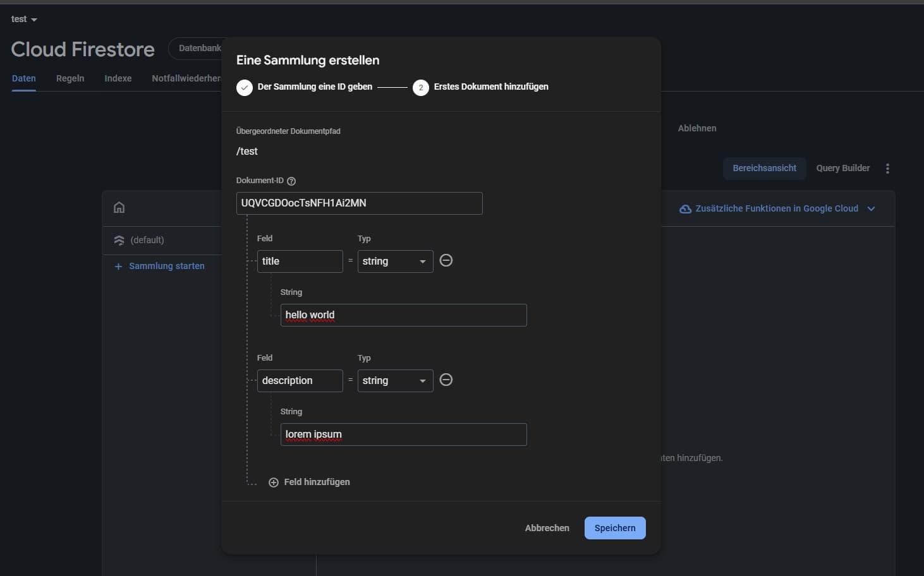Expand the Zusätzliche Funktionen in Google Cloud section
Image resolution: width=924 pixels, height=576 pixels.
872,208
